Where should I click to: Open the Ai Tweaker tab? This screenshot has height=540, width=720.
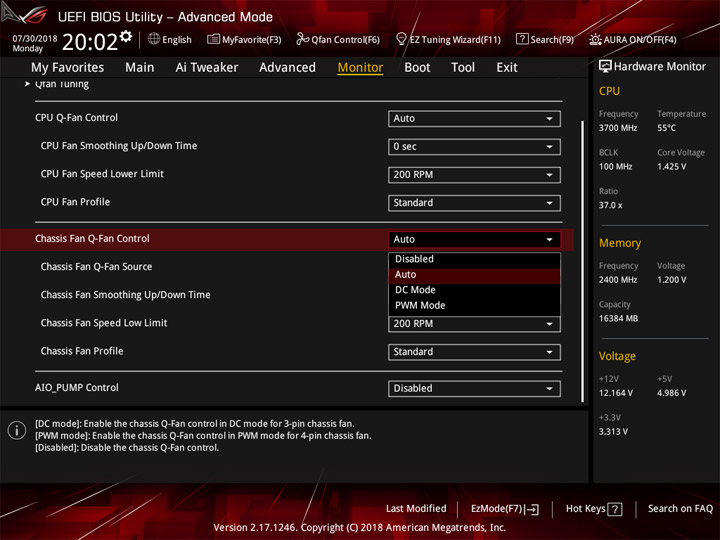(207, 68)
